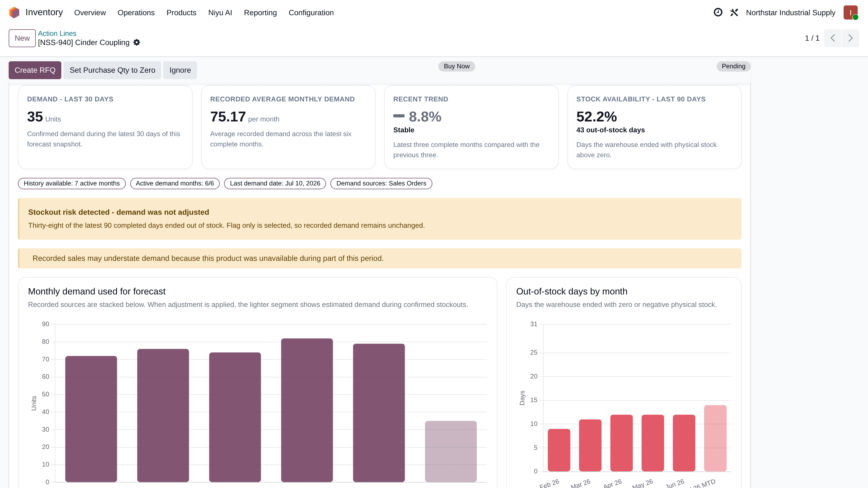Click the Feb 26 out-of-stock bar
This screenshot has height=488, width=868.
point(559,450)
